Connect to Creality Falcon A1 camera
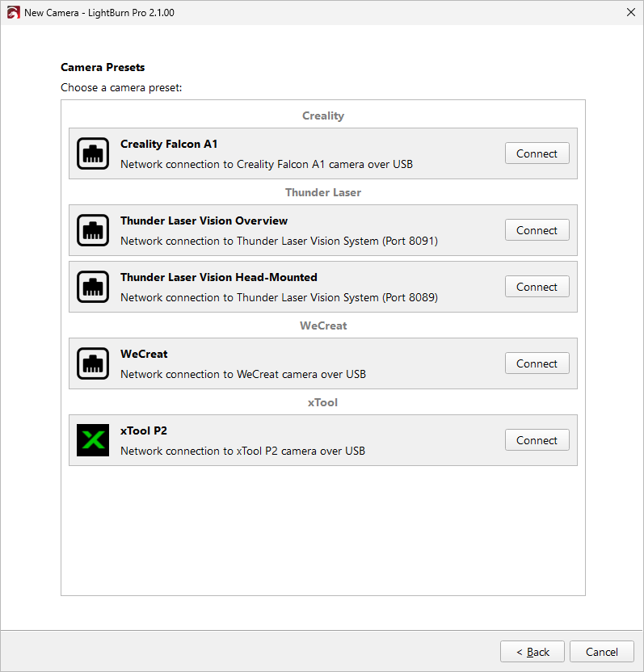 (537, 153)
